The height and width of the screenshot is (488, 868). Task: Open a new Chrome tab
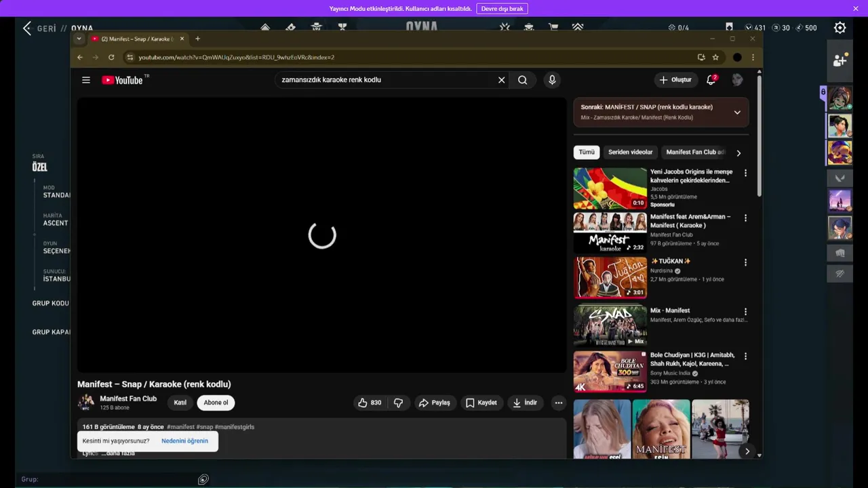(x=197, y=39)
